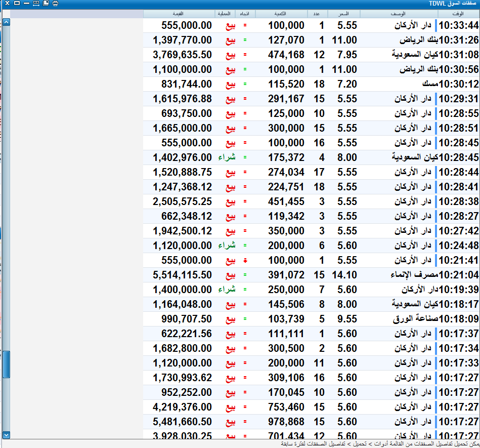Image resolution: width=480 pixels, height=448 pixels.
Task: Select the 10:30:12 مسك trade row
Action: (x=311, y=84)
